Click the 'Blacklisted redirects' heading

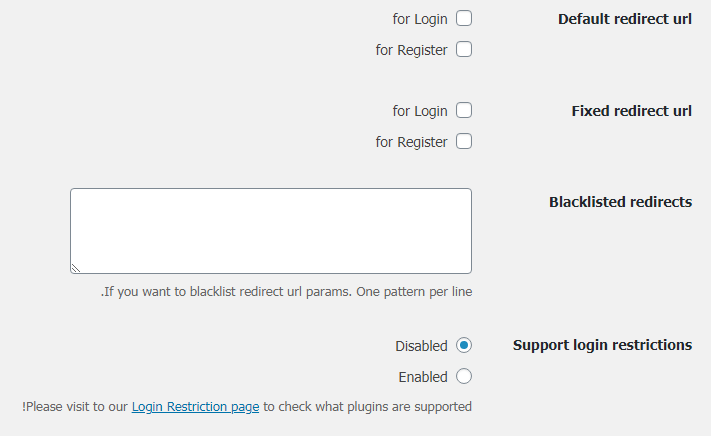[x=620, y=202]
